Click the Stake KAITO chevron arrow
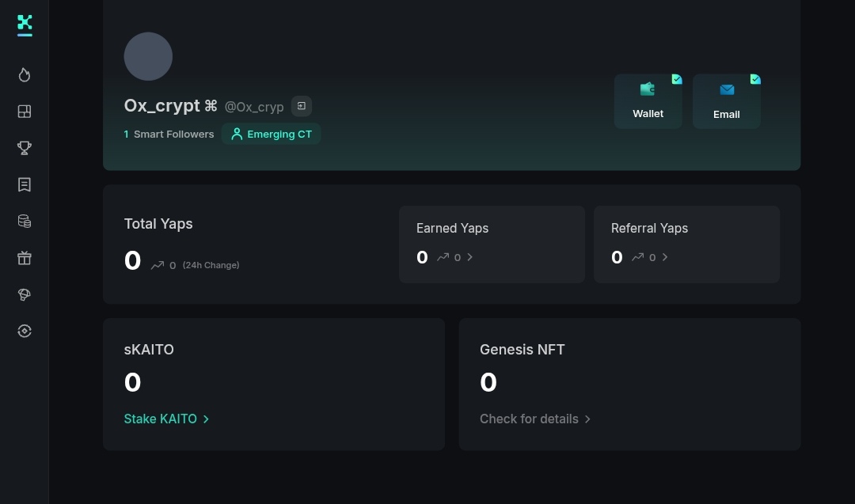 206,419
